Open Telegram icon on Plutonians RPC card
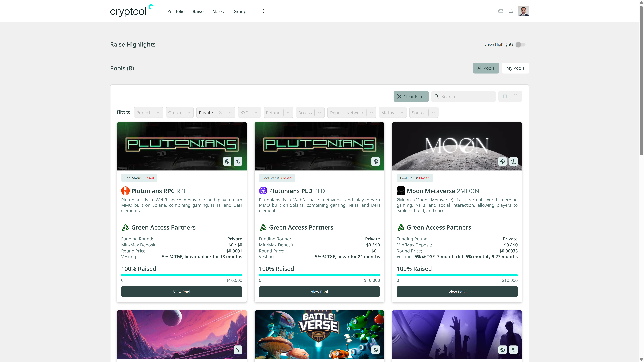The height and width of the screenshot is (362, 644). [x=238, y=161]
